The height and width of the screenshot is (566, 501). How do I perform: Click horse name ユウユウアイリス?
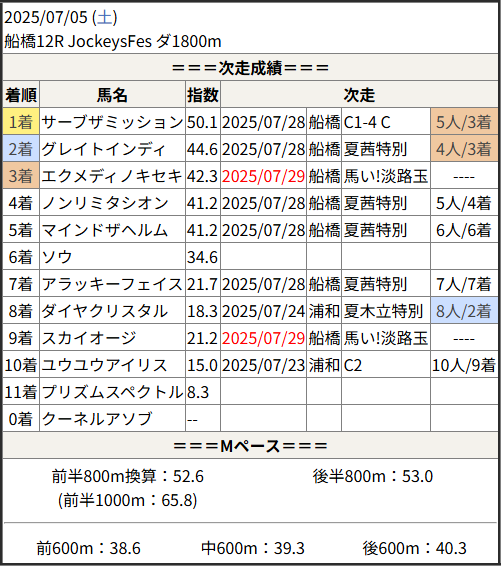coord(104,365)
